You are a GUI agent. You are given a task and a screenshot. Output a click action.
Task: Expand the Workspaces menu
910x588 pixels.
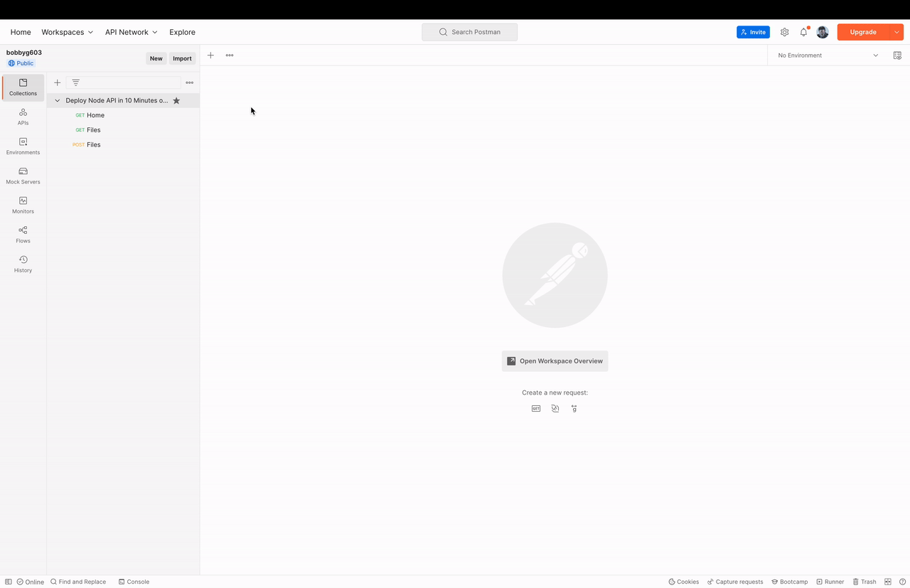pyautogui.click(x=67, y=32)
